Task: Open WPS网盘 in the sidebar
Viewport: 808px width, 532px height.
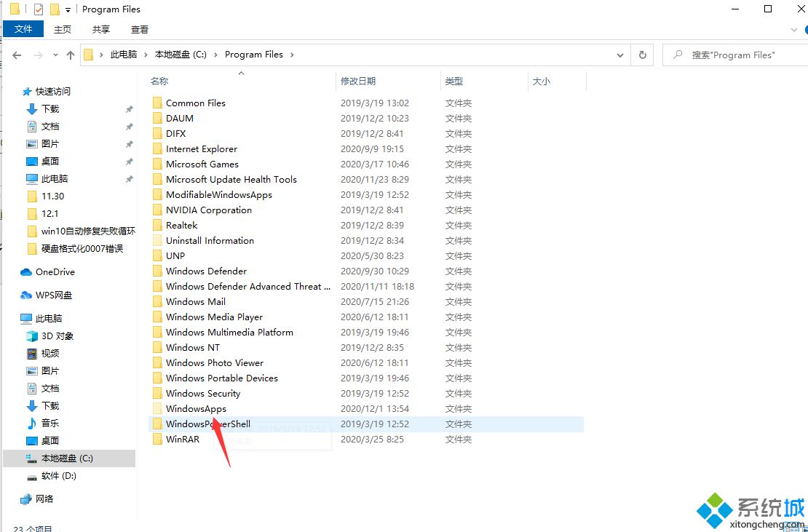Action: [53, 295]
